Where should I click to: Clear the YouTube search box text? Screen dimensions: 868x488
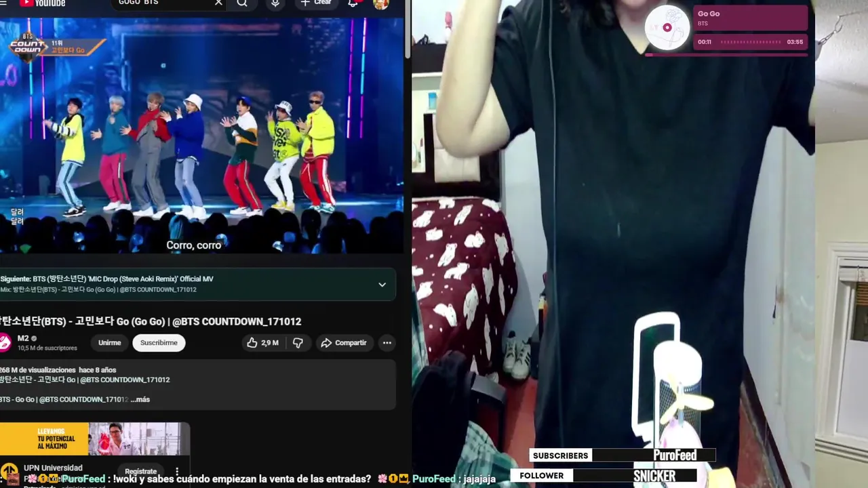[218, 3]
